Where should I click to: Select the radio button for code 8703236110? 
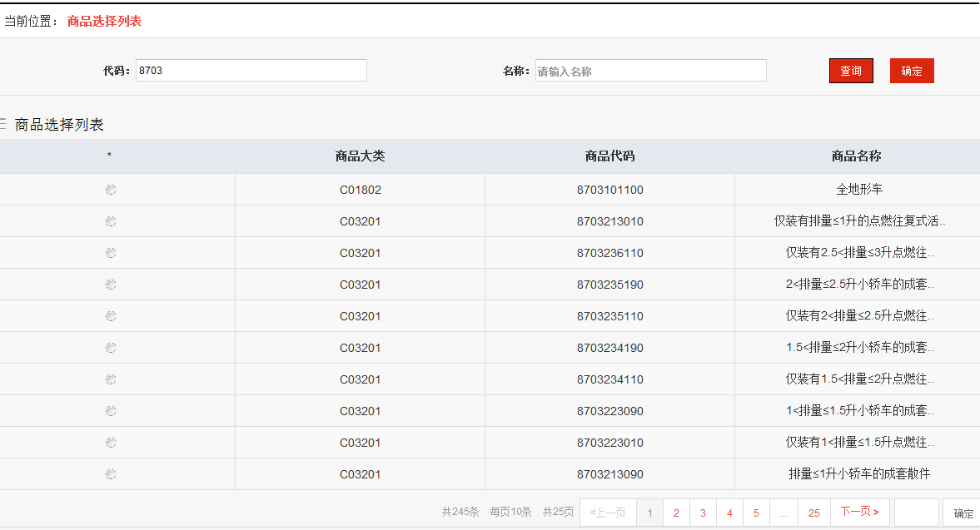point(111,252)
